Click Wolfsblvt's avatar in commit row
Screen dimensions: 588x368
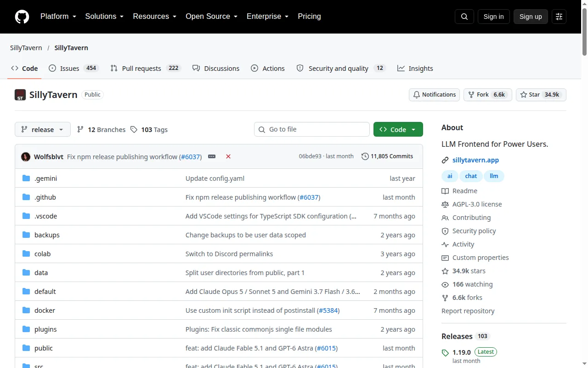pos(26,156)
